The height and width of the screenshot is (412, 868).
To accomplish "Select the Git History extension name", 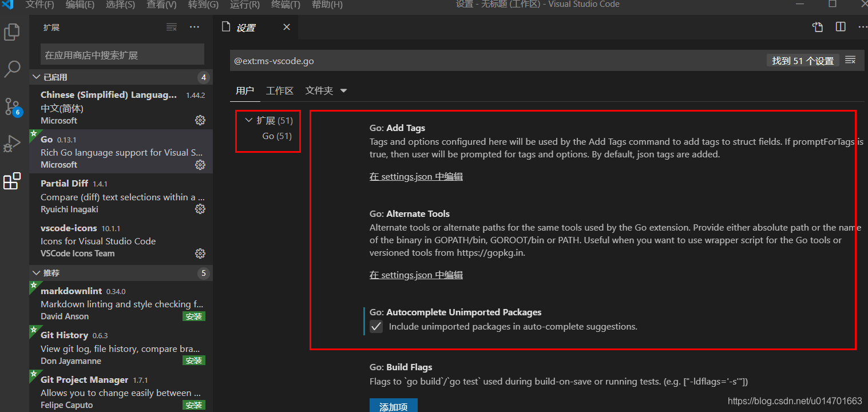I will coord(64,335).
